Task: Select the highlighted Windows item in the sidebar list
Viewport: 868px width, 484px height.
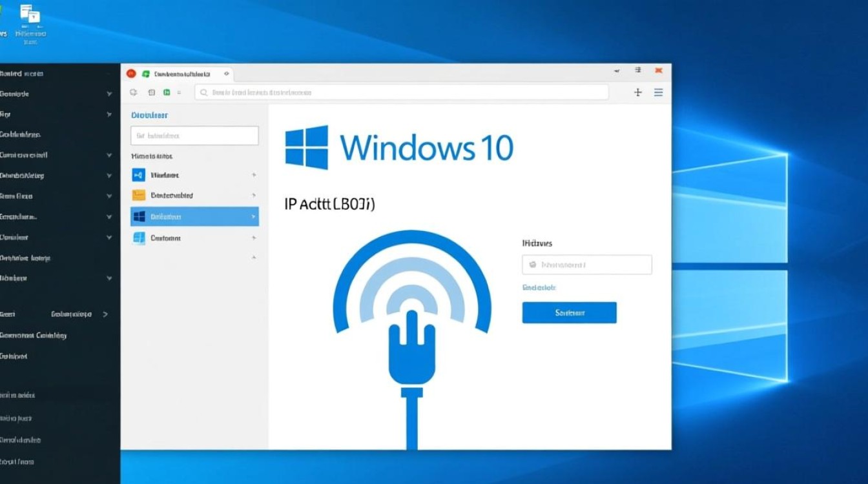Action: point(194,216)
